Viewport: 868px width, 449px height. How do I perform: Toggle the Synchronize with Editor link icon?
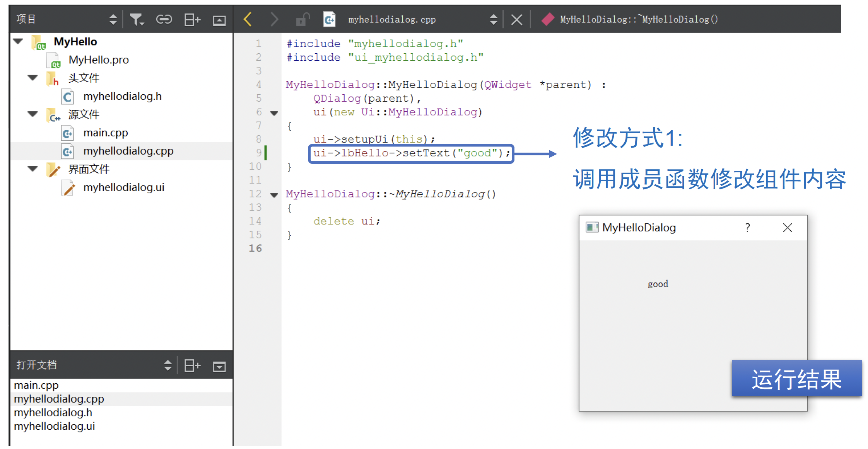point(164,19)
